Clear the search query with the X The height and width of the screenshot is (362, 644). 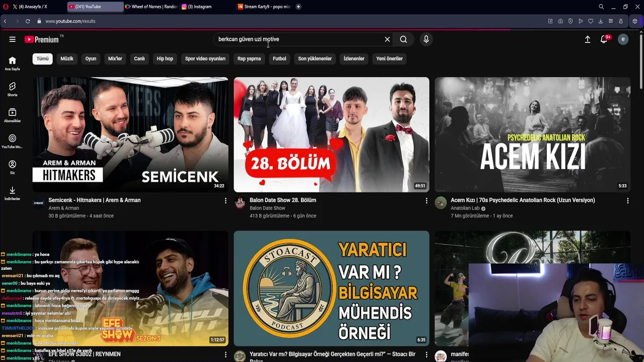click(x=387, y=39)
